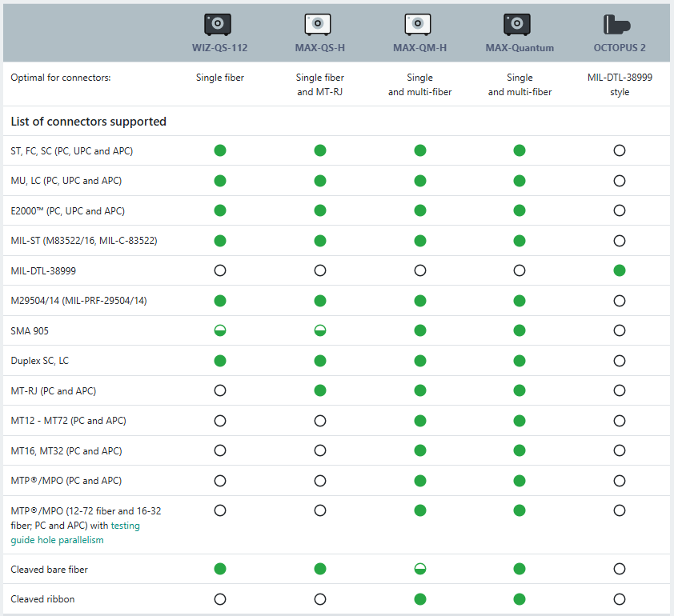Screen dimensions: 674x616
Task: Click half-filled SMA 905 circle under WIZ-QS-112
Action: [220, 330]
